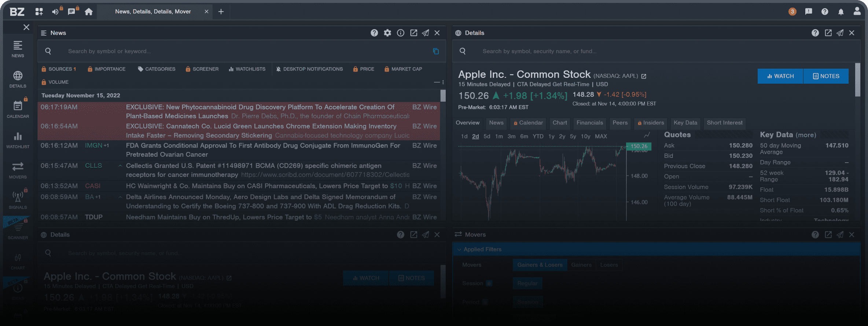Open the Price filter
This screenshot has width=868, height=326.
pos(364,69)
